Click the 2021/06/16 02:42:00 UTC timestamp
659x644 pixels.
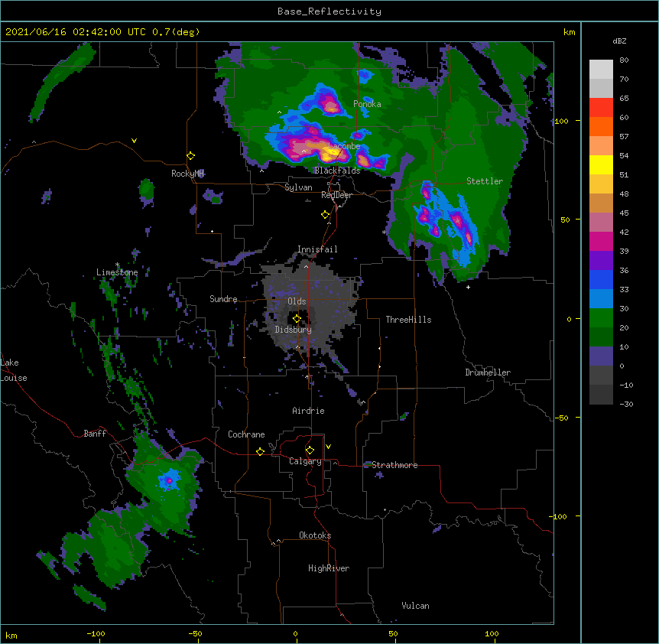tap(75, 32)
